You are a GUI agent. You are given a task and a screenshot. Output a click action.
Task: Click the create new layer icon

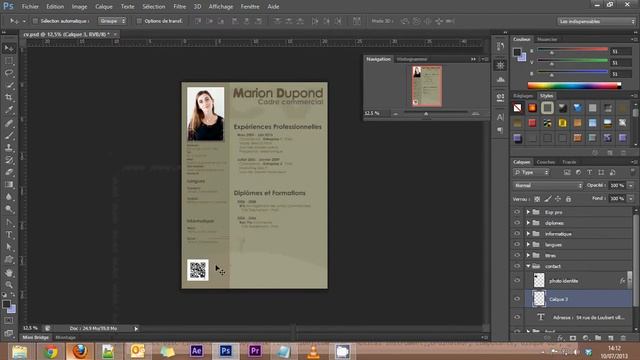611,338
